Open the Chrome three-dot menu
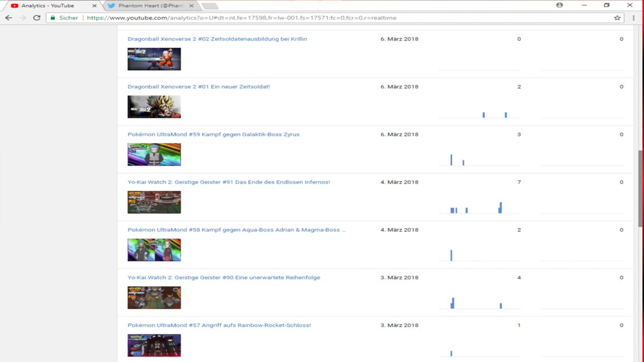 [634, 18]
